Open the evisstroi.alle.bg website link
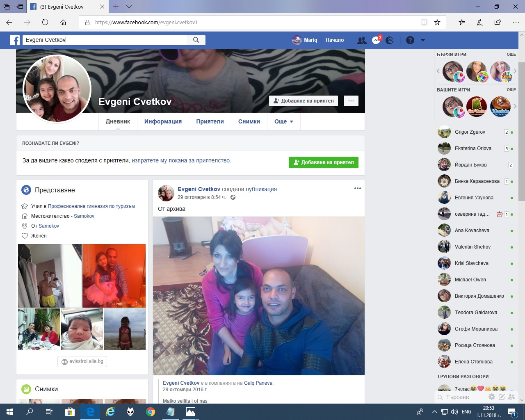The width and height of the screenshot is (525, 420). (x=82, y=361)
